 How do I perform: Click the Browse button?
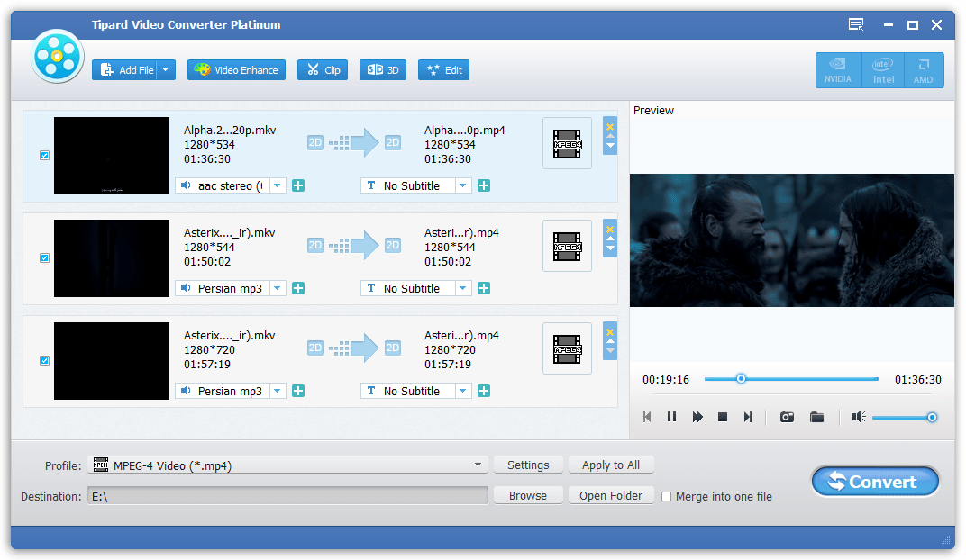[x=528, y=496]
